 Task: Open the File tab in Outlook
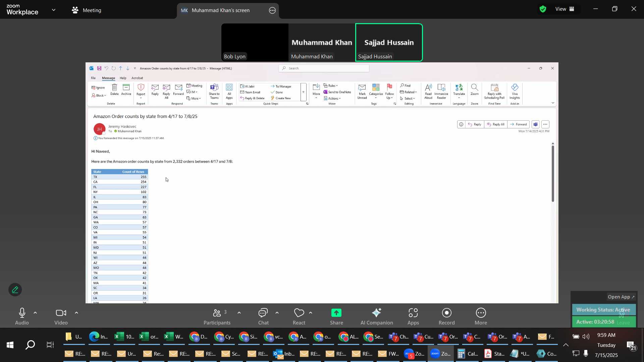click(x=93, y=78)
